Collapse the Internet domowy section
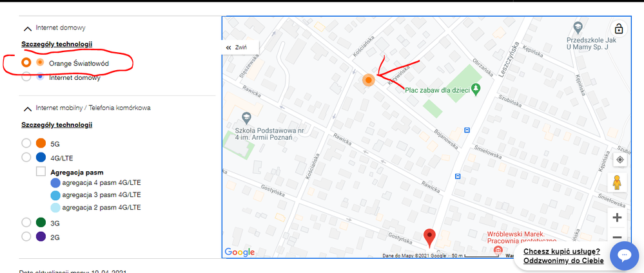 point(28,29)
